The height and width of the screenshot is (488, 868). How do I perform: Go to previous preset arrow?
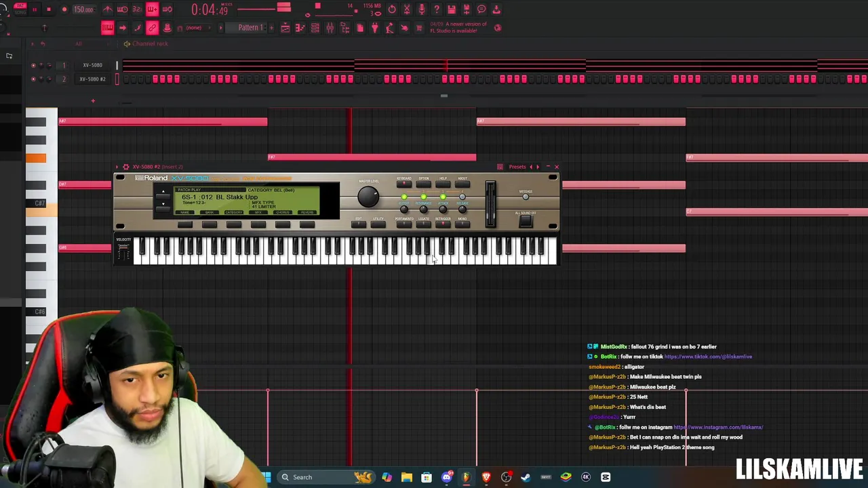click(531, 167)
